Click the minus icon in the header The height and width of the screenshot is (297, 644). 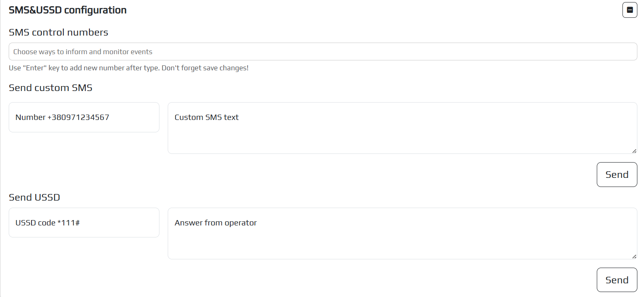(630, 10)
